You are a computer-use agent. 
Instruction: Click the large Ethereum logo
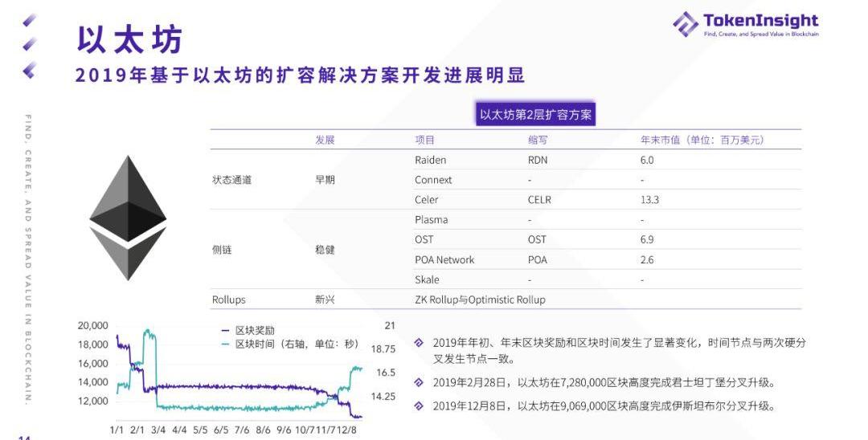[128, 218]
